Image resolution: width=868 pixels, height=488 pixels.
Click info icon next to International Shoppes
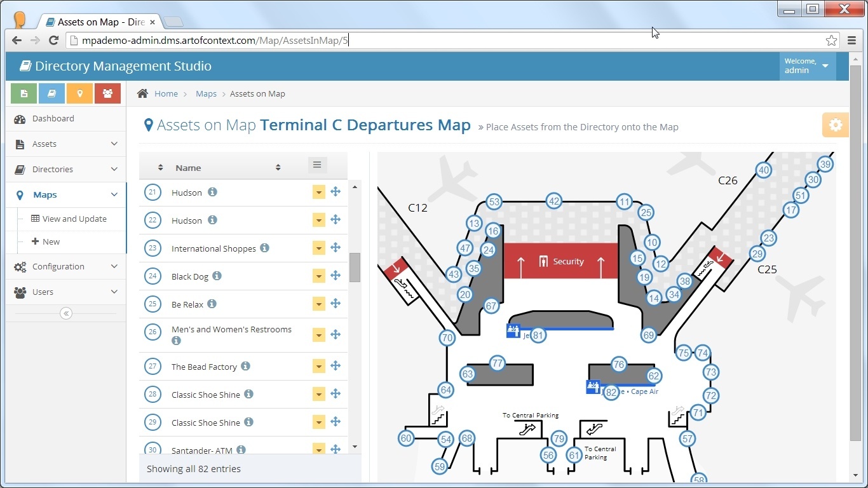[264, 248]
